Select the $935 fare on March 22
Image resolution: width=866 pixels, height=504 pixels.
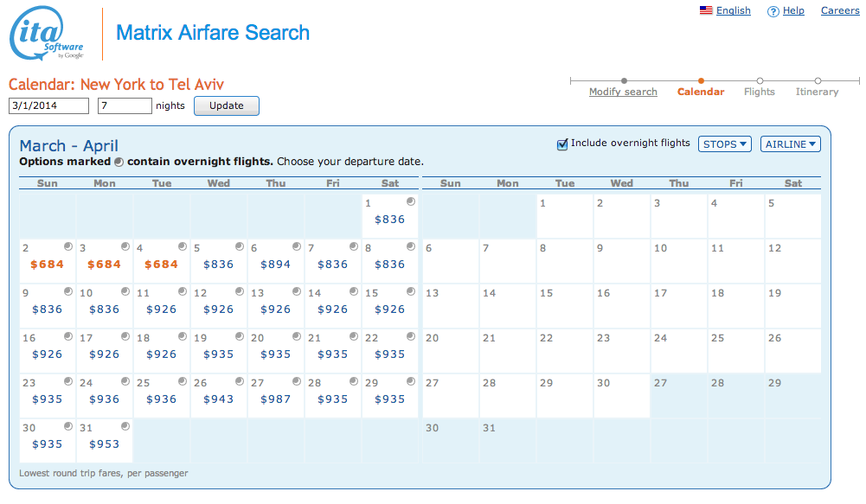click(x=390, y=354)
